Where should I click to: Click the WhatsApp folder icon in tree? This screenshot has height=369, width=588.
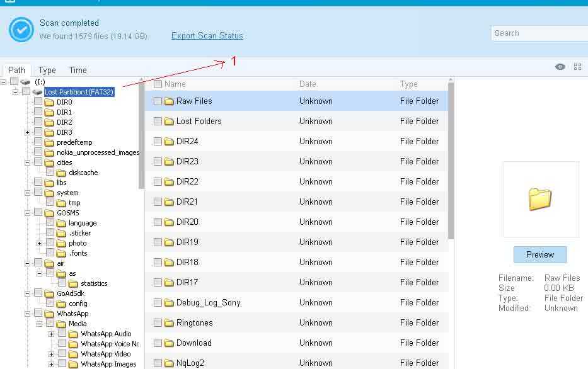coord(49,314)
